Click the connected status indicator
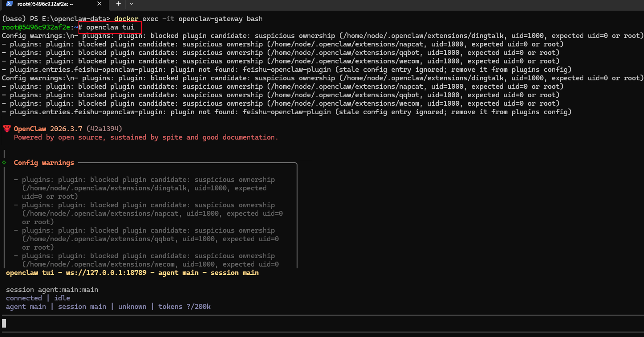 [24, 298]
